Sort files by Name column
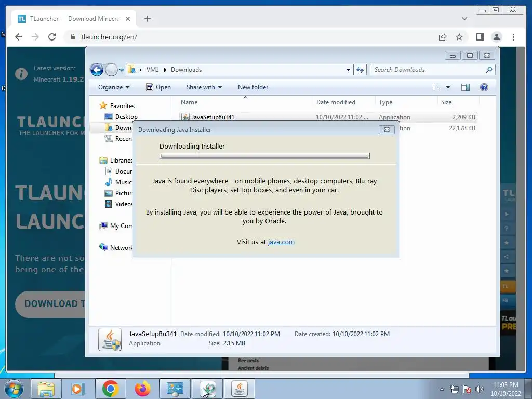 pyautogui.click(x=245, y=102)
